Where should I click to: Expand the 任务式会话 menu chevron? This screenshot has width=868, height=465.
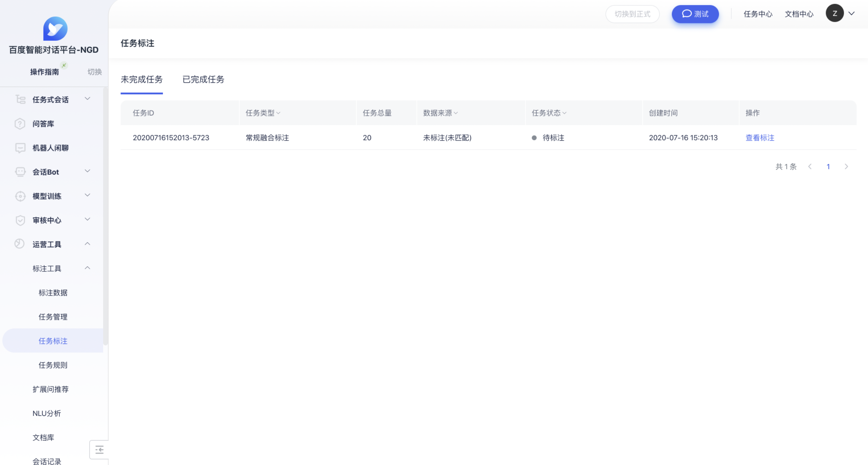pyautogui.click(x=88, y=99)
